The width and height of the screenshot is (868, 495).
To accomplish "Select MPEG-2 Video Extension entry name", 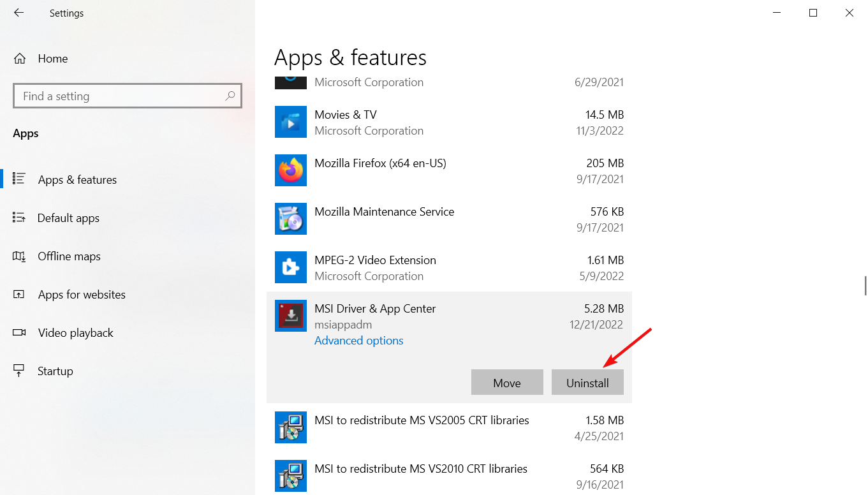I will click(375, 260).
